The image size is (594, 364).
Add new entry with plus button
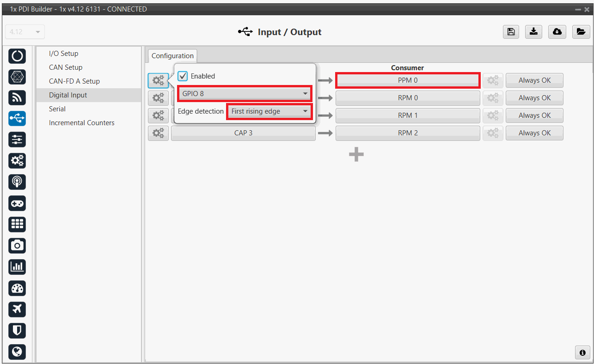click(x=356, y=155)
